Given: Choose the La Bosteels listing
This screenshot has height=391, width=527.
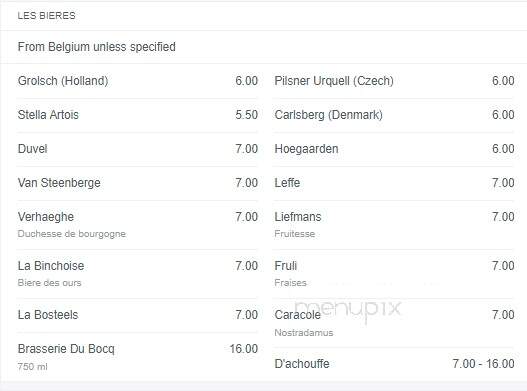Looking at the screenshot, I should point(48,315).
